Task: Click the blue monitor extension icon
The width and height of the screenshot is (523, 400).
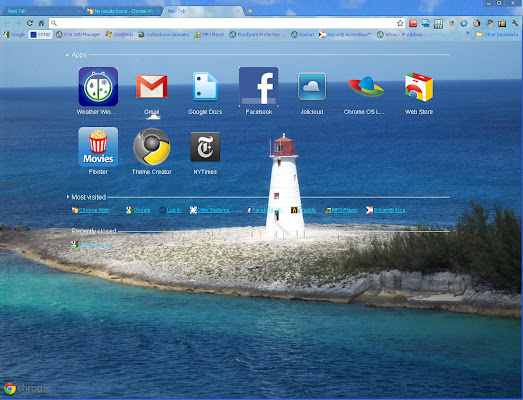Action: 426,23
